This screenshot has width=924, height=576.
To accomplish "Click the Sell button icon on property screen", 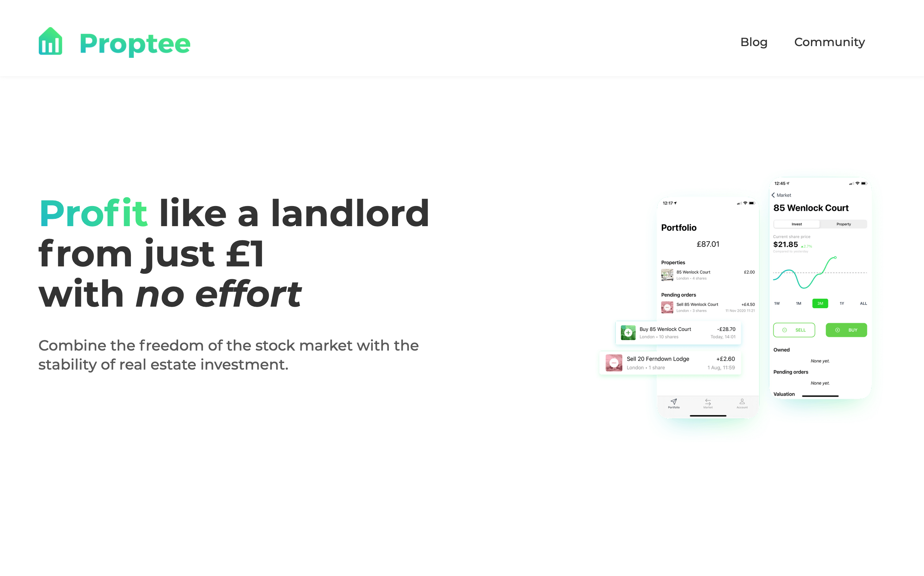I will [x=795, y=329].
